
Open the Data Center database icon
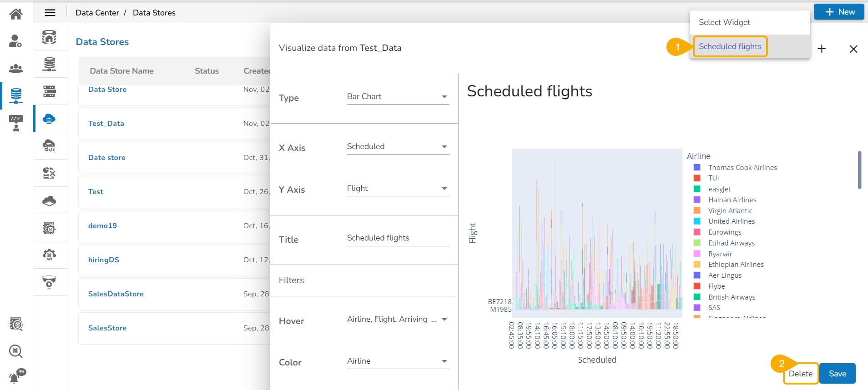pos(16,96)
